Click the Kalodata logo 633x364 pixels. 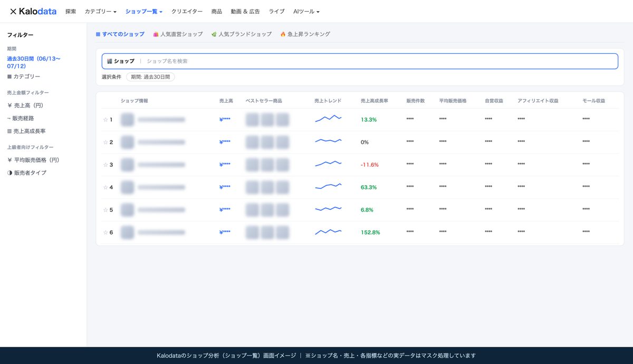pos(33,11)
